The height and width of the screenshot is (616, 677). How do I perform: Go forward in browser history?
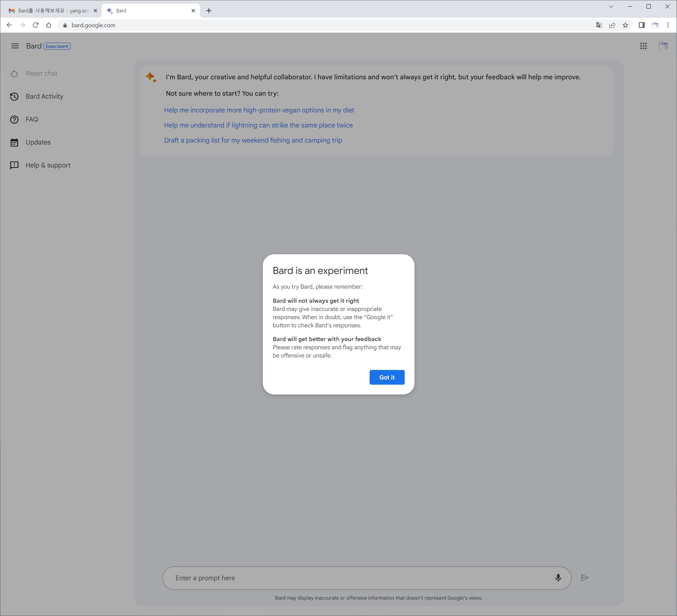23,25
